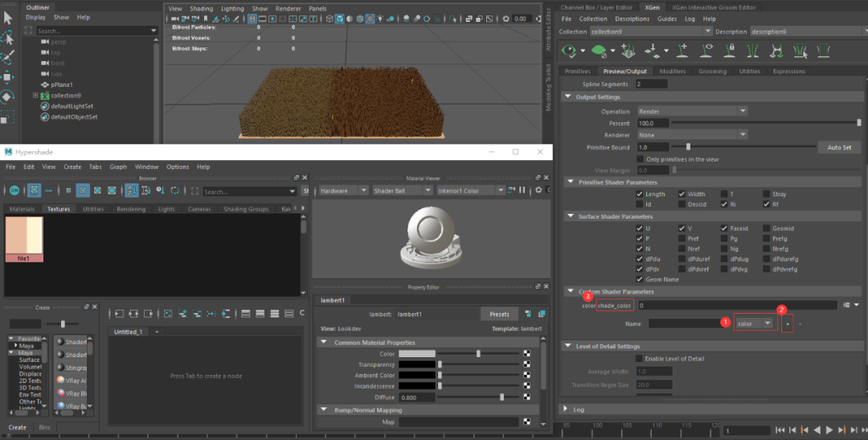Check Only primitives in the view
The height and width of the screenshot is (440, 868).
[x=639, y=159]
